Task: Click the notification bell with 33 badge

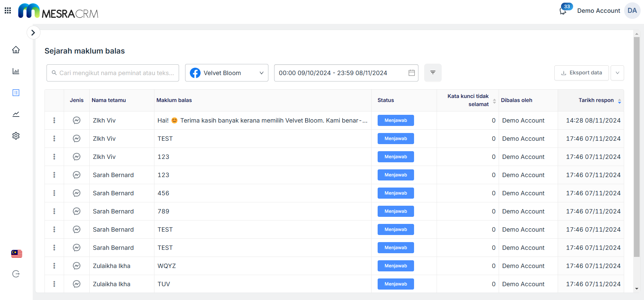Action: tap(563, 11)
